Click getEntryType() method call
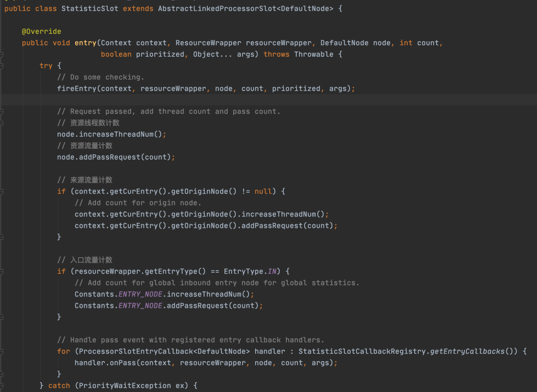 (x=176, y=272)
